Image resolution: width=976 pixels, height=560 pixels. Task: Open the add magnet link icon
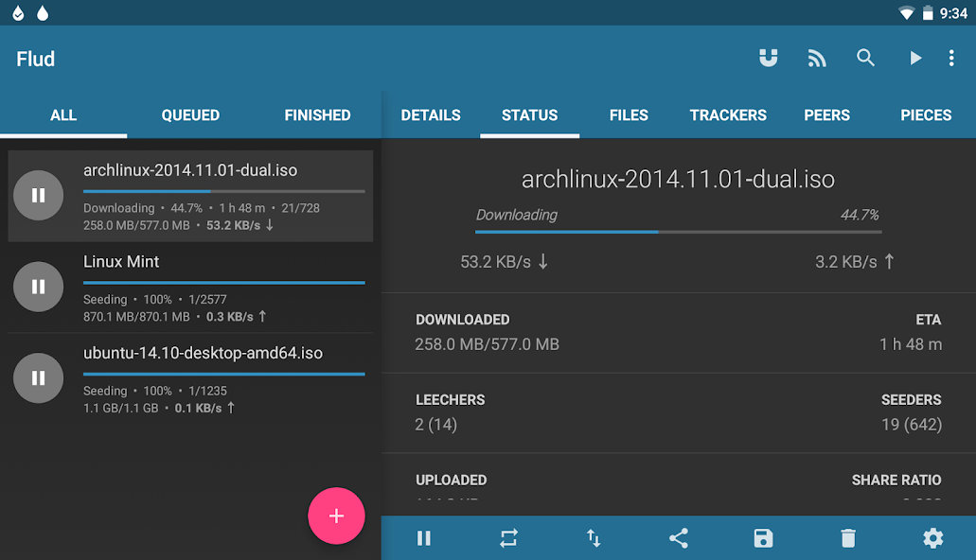768,58
